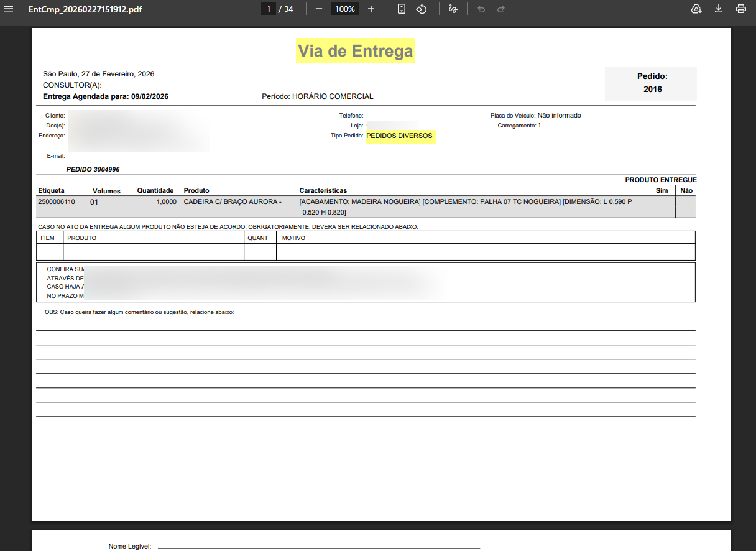Enable the draw annotation tool
The width and height of the screenshot is (756, 551).
click(453, 9)
